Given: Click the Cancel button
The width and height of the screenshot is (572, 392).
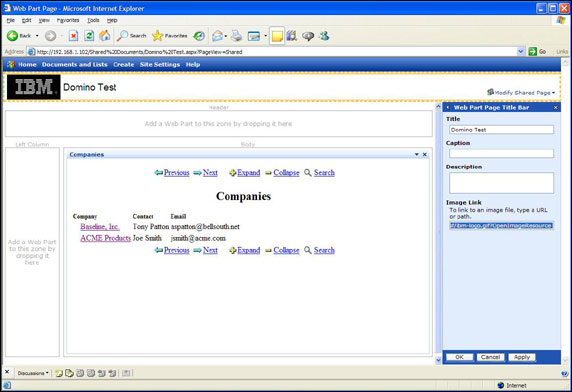Looking at the screenshot, I should [x=490, y=357].
